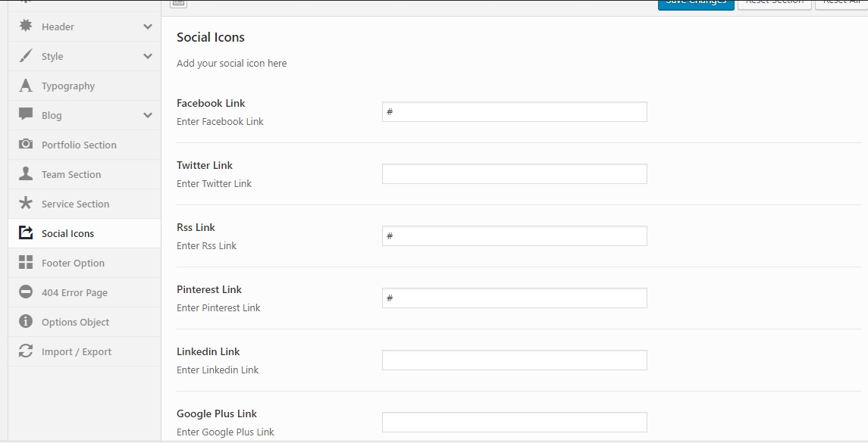The width and height of the screenshot is (868, 443).
Task: Click the Footer Option grid icon
Action: pyautogui.click(x=26, y=262)
